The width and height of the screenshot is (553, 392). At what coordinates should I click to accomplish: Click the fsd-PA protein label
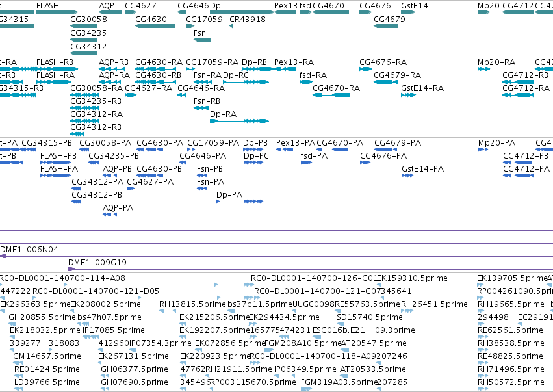(314, 156)
